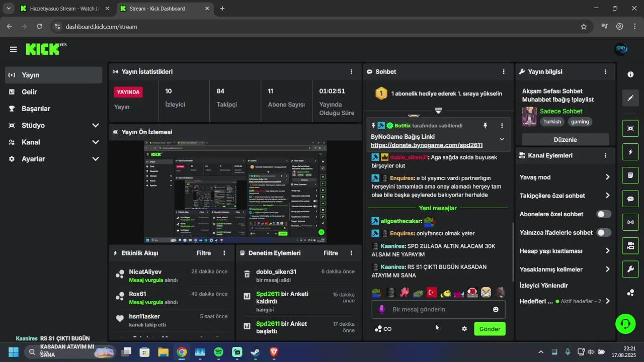Click the channel points bubbles icon in sidebar
Image resolution: width=644 pixels, height=362 pixels.
[x=630, y=293]
